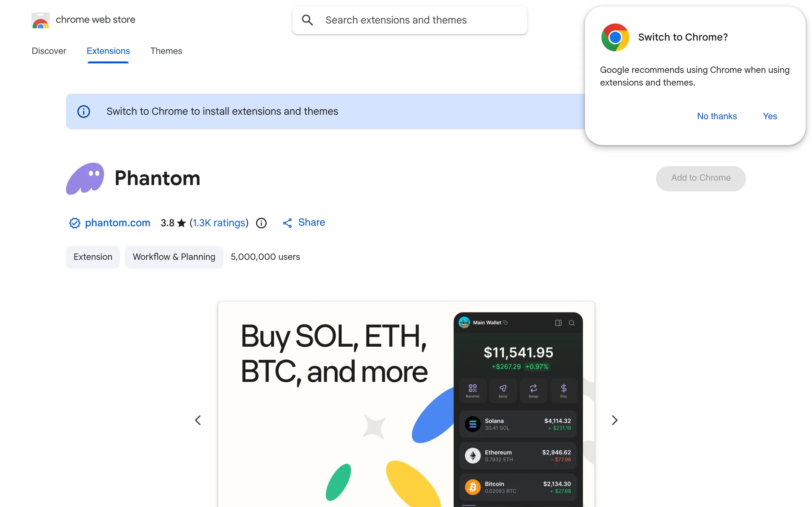Click the Add to Chrome button

[701, 178]
